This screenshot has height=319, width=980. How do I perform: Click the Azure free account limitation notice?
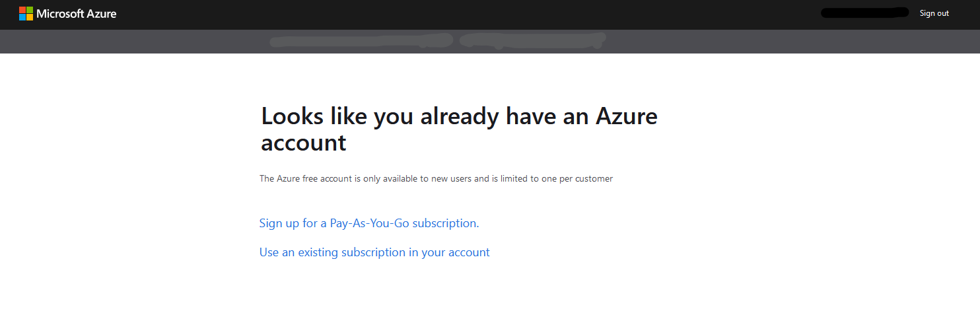(x=436, y=178)
